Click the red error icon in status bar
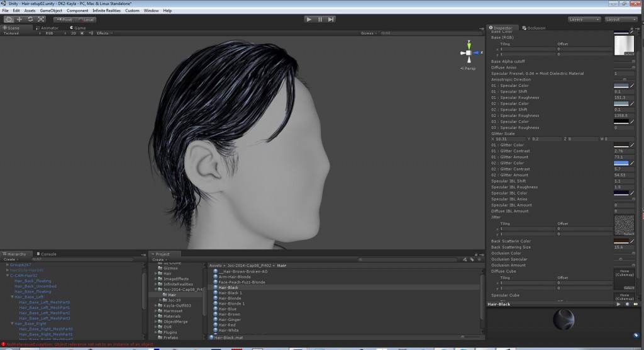 pos(3,344)
